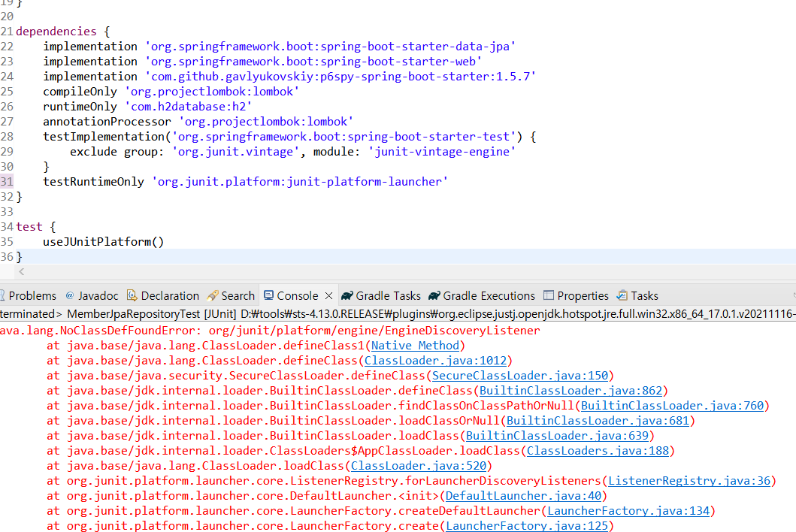Viewport: 796px width, 532px height.
Task: Switch to the Problems tab
Action: pos(30,295)
